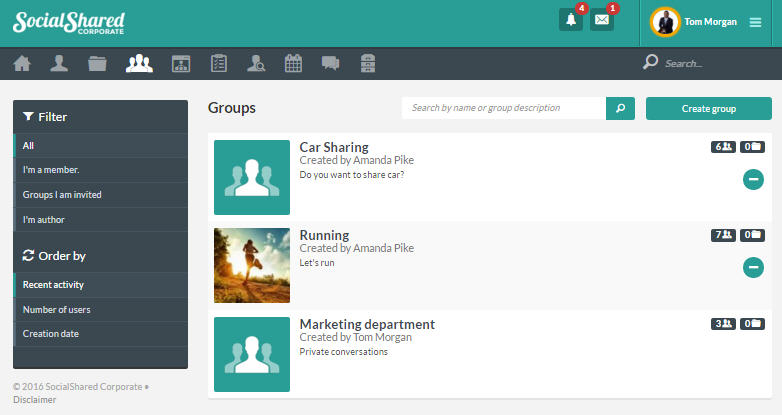Viewport: 782px width, 415px height.
Task: Click the Filter funnel icon
Action: click(28, 116)
